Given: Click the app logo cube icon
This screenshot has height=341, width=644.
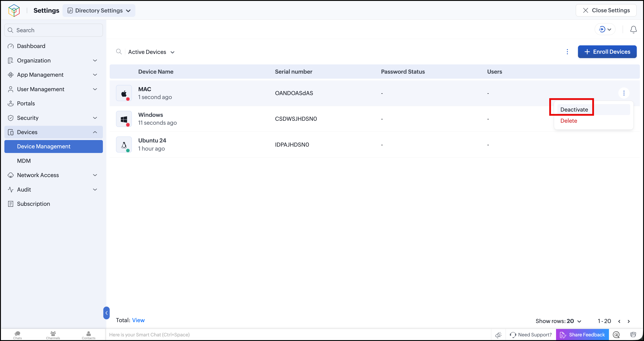Looking at the screenshot, I should click(x=14, y=11).
